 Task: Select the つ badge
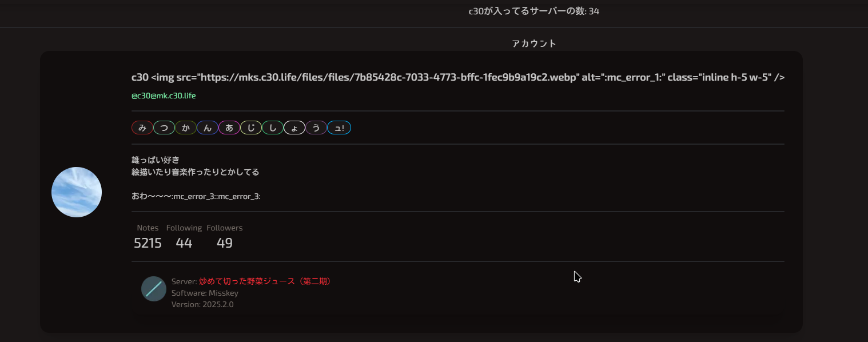[x=164, y=128]
